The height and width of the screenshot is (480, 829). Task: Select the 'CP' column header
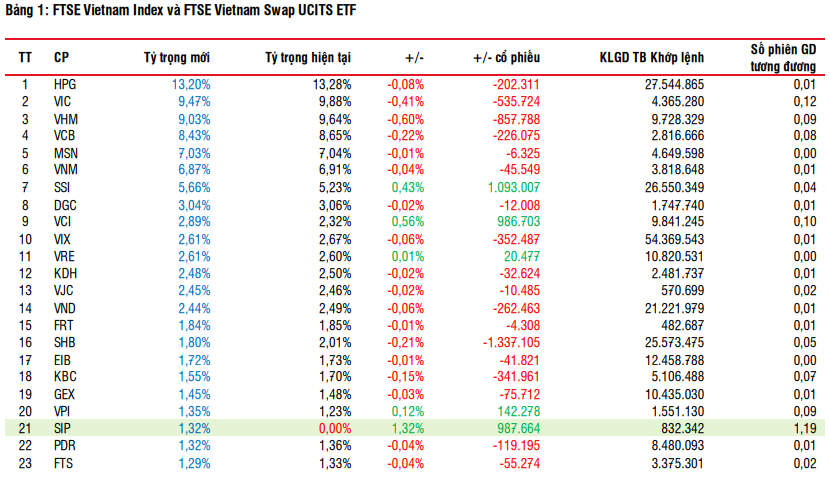pos(62,57)
